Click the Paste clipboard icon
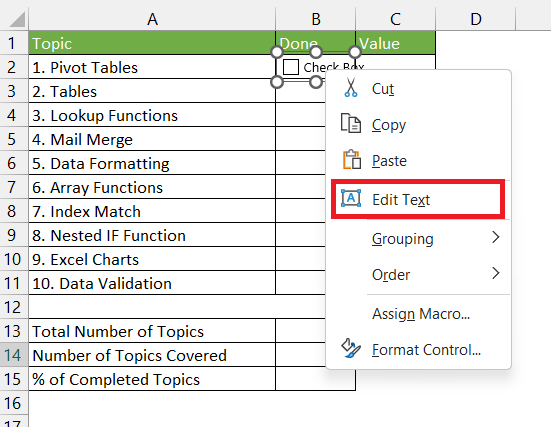This screenshot has height=427, width=551. [x=352, y=160]
